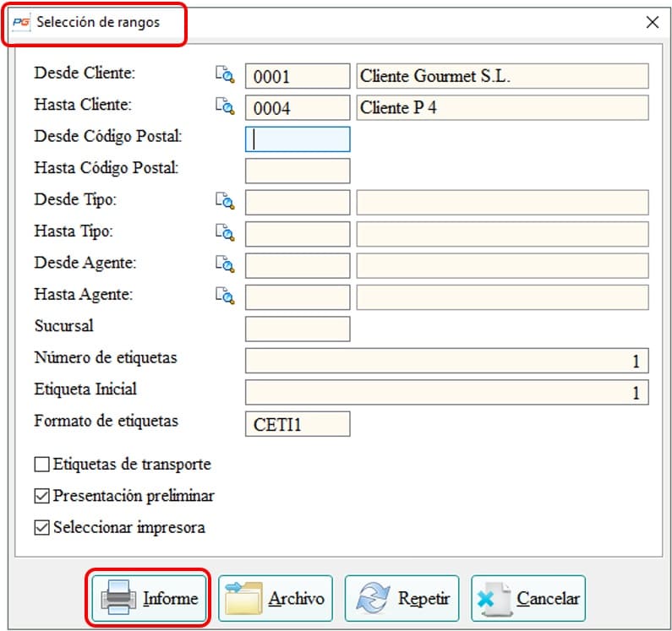Click the Cliente P 4 name field
The height and width of the screenshot is (631, 672).
point(502,107)
